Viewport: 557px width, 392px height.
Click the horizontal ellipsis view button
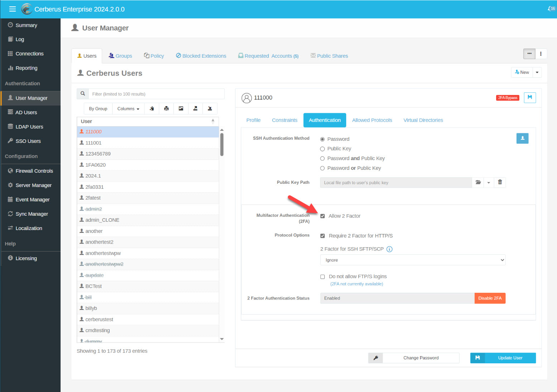(529, 54)
